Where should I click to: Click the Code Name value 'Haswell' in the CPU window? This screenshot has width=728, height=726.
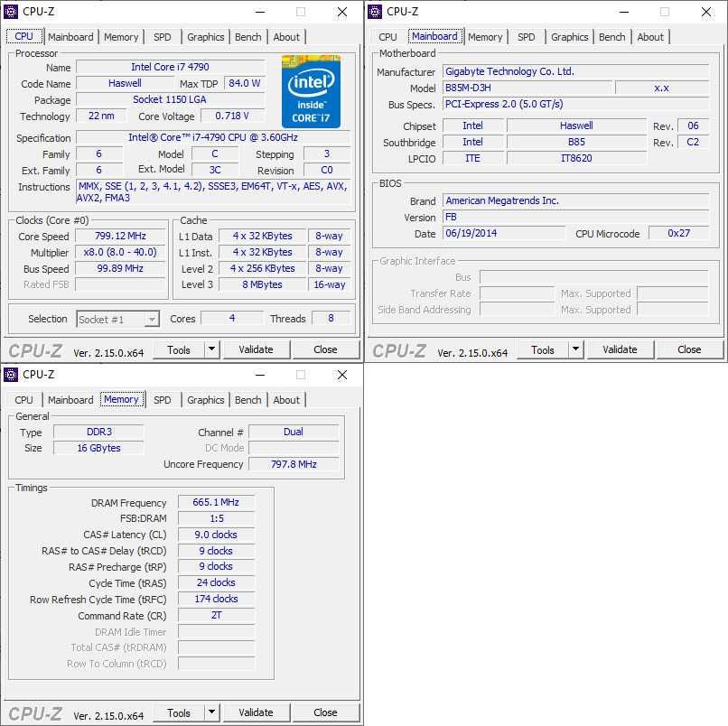[125, 83]
